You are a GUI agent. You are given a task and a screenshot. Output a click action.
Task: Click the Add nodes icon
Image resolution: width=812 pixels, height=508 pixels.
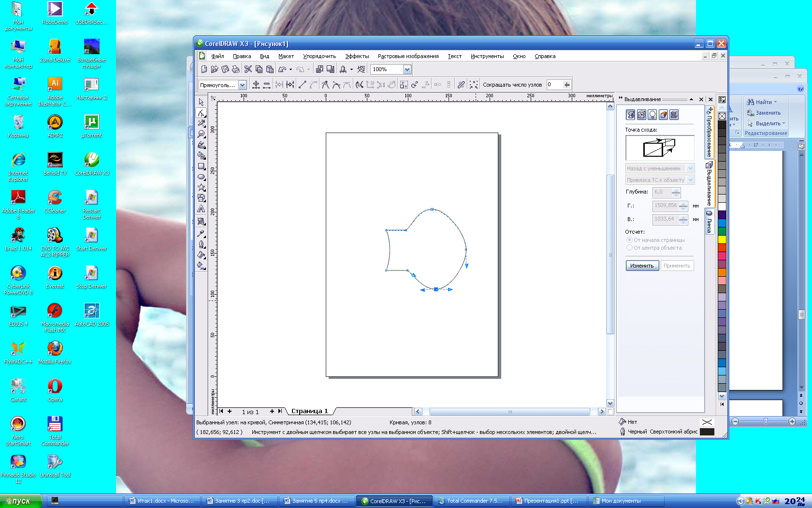256,85
